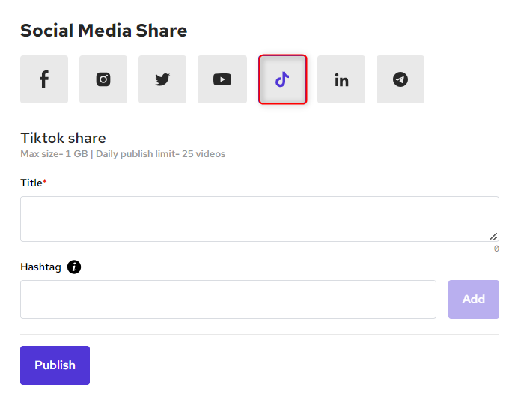Viewport: 518px width, 420px height.
Task: Choose the Twitter bird icon
Action: point(162,79)
